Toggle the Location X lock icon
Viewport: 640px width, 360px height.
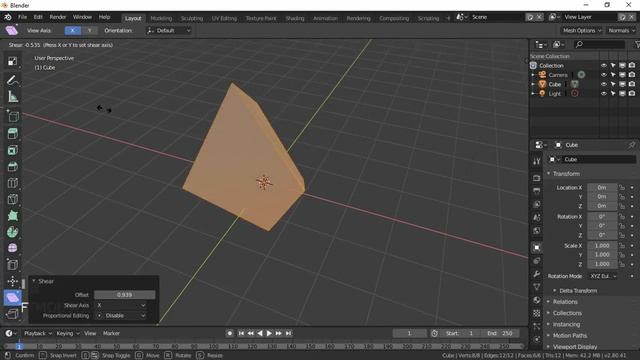(622, 188)
